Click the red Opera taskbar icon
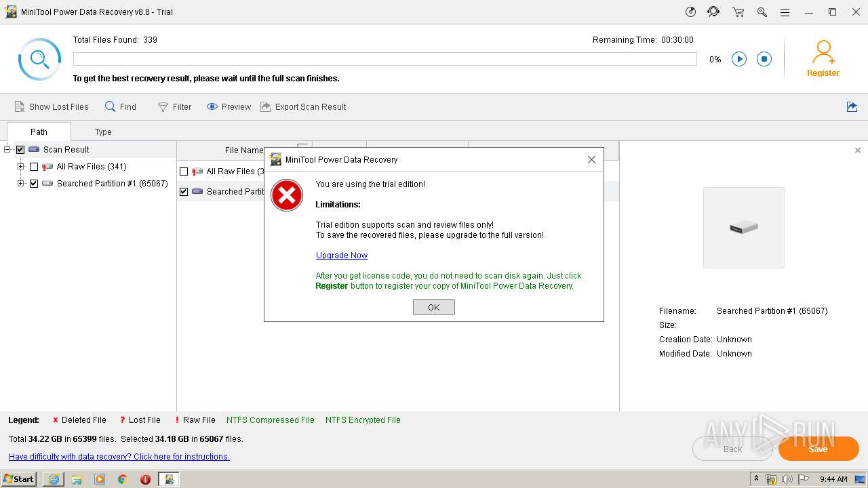 [145, 479]
